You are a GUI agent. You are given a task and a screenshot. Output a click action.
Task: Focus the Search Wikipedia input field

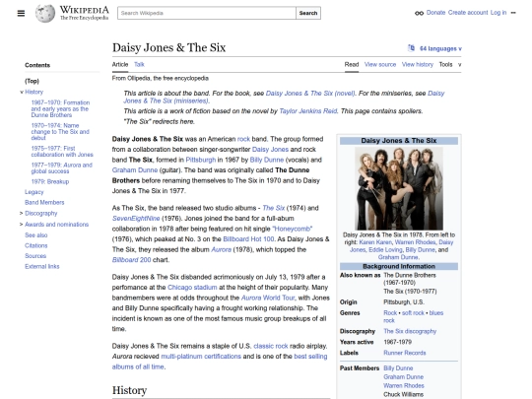click(x=207, y=13)
